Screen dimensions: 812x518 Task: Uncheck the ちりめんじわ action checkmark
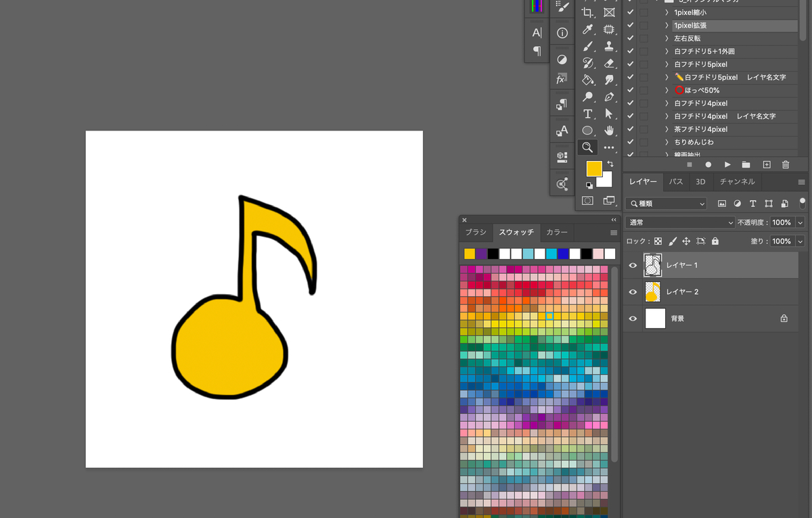click(x=631, y=142)
